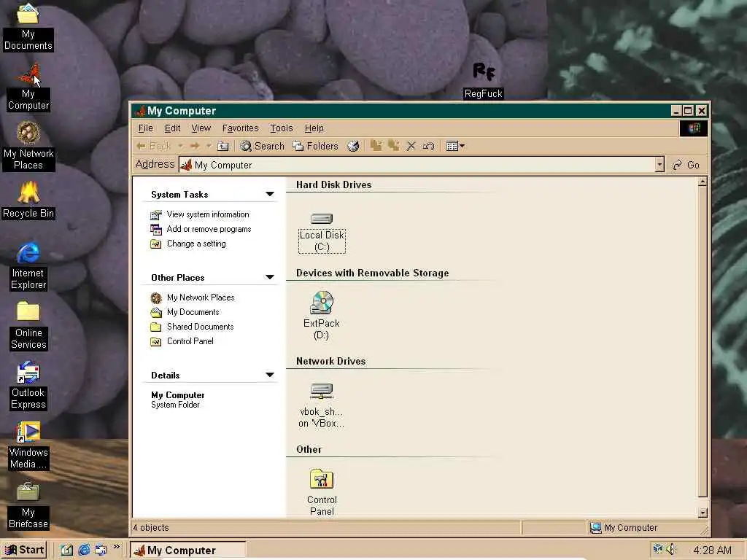Launch Windows Media Player desktop shortcut

(x=28, y=446)
